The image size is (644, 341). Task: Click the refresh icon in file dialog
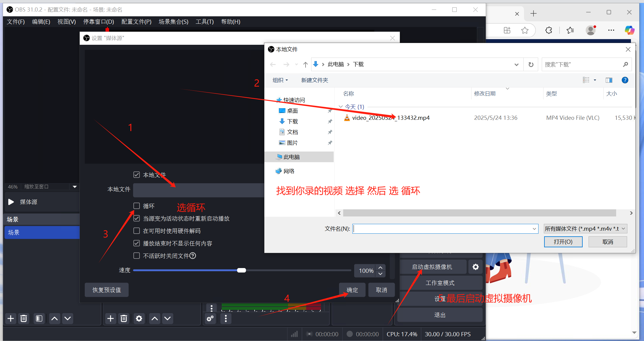coord(531,64)
